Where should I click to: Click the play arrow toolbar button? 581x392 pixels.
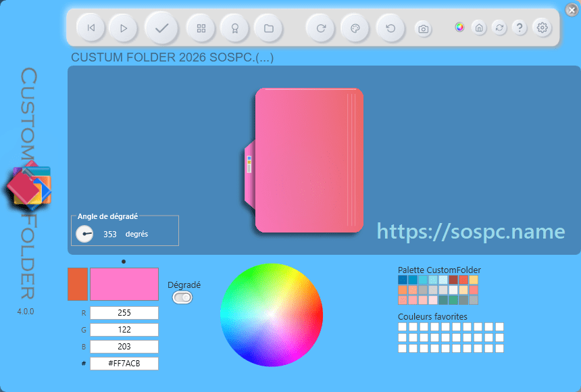124,28
